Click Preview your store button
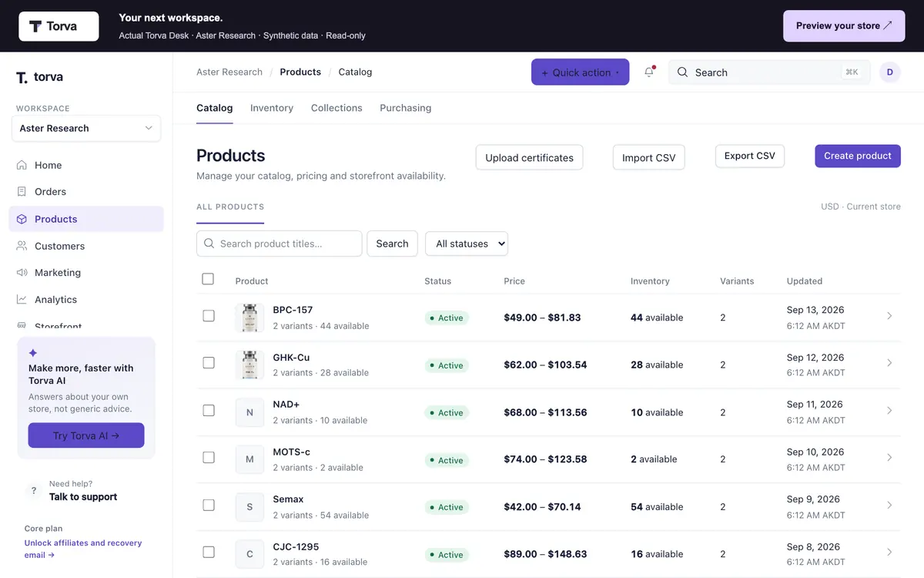 coord(844,26)
